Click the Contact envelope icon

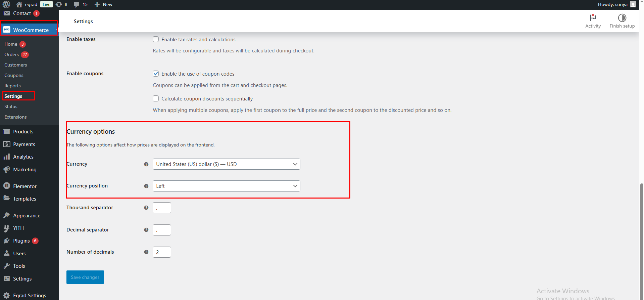point(7,13)
